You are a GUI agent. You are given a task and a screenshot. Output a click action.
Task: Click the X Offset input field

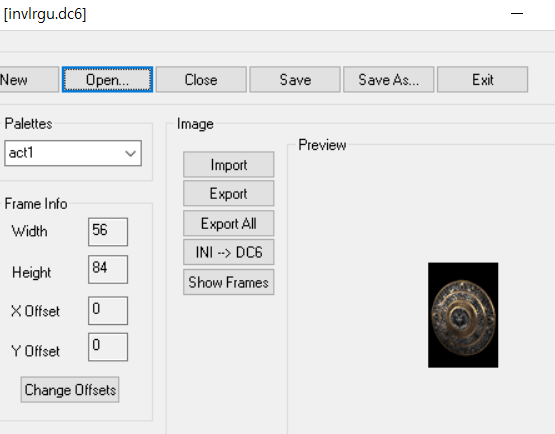108,310
